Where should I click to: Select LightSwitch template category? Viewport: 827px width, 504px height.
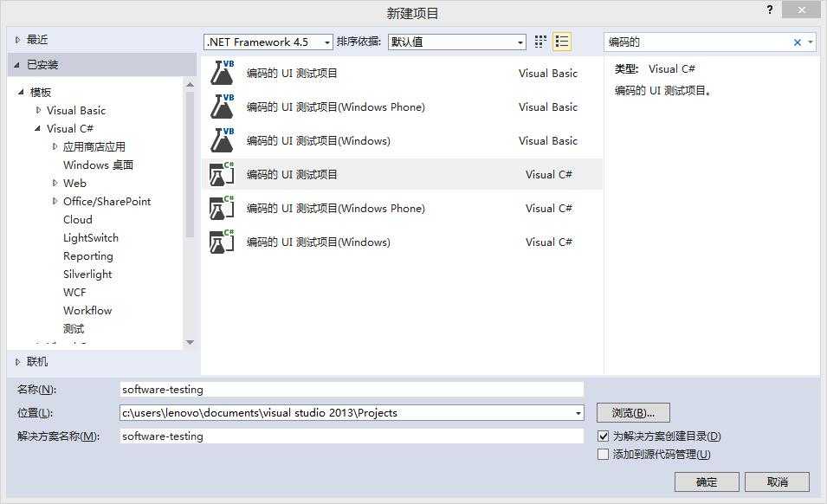tap(91, 238)
